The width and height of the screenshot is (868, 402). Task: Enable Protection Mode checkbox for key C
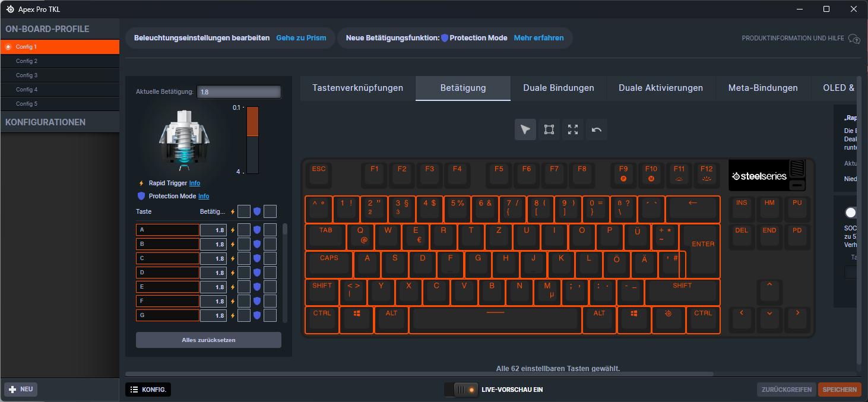270,258
